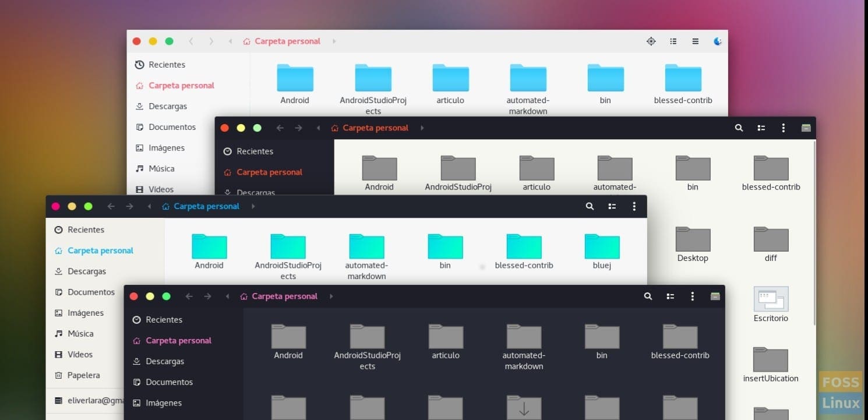868x420 pixels.
Task: Open three-dot menu in front pink-titled window
Action: coord(692,296)
